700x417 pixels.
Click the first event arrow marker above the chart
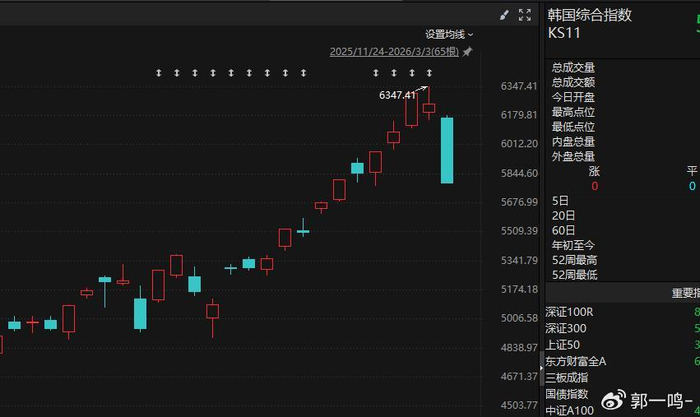click(x=158, y=72)
